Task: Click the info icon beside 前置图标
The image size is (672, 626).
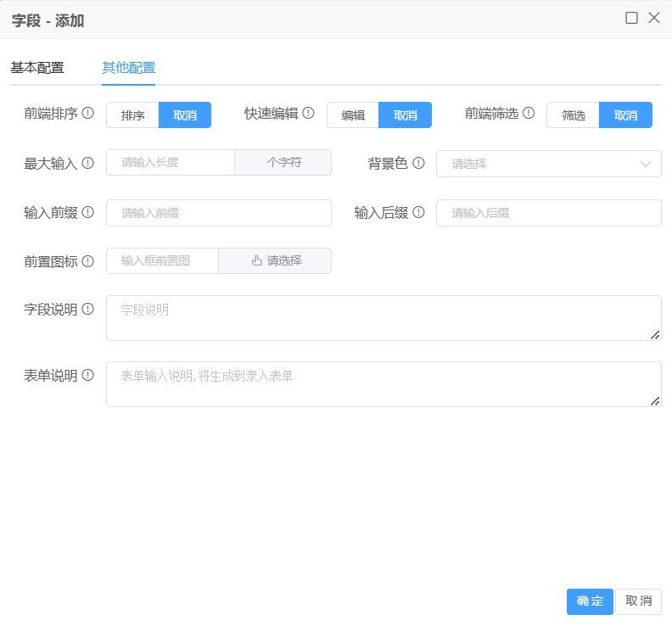Action: coord(87,261)
